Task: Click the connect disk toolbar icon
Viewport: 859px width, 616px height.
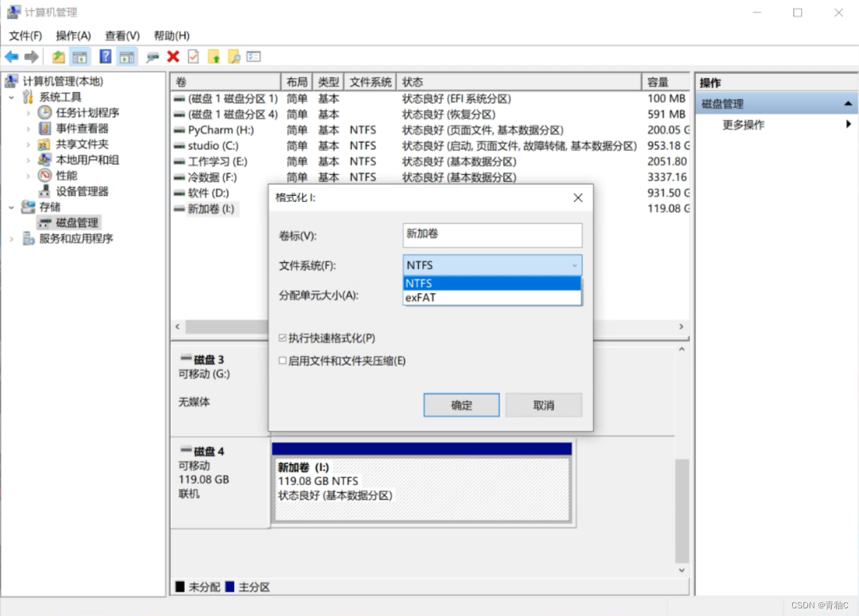Action: [x=153, y=57]
